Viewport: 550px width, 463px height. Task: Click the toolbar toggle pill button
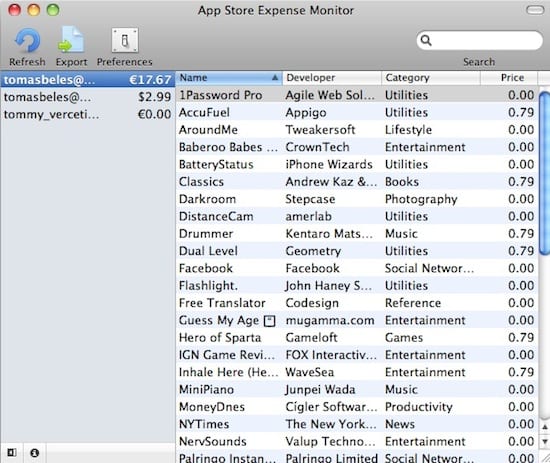click(535, 10)
